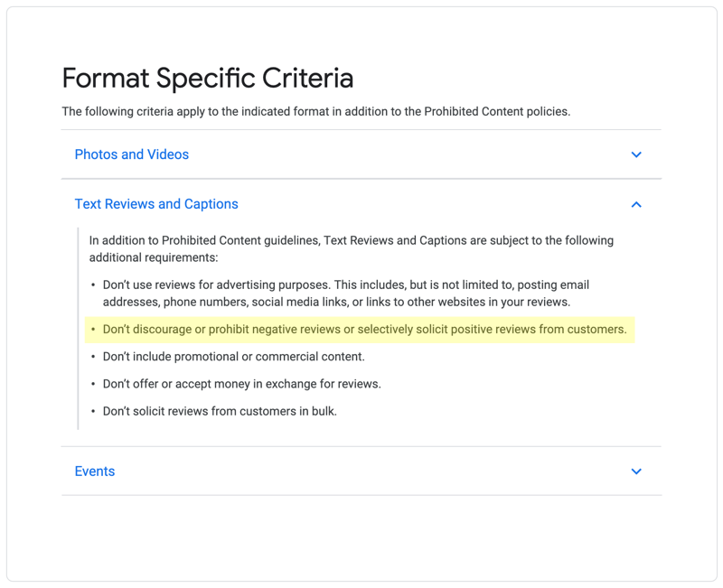
Task: Click the vertical gray bar beside guidelines
Action: (78, 329)
